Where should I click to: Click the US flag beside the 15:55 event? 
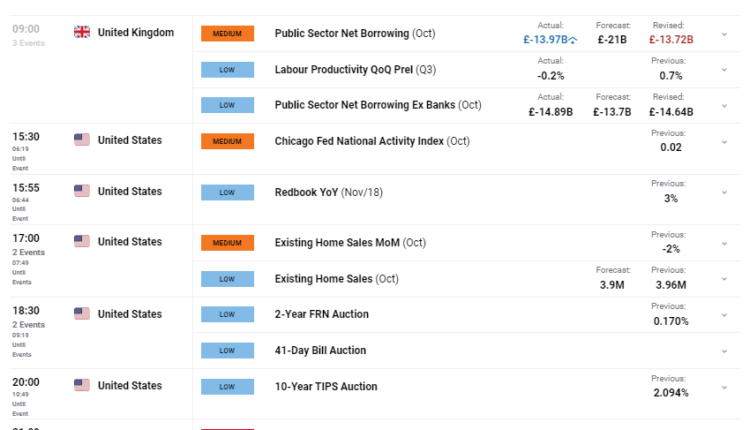coord(82,191)
